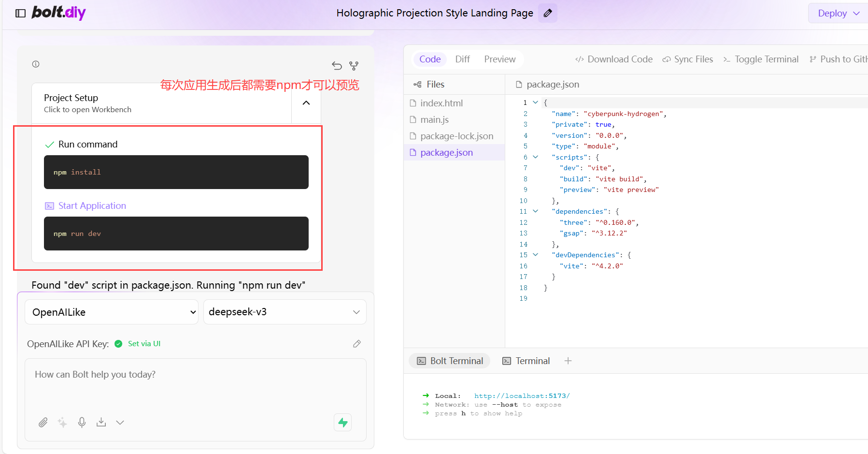Image resolution: width=868 pixels, height=454 pixels.
Task: Switch to the Code view tab
Action: (x=430, y=59)
